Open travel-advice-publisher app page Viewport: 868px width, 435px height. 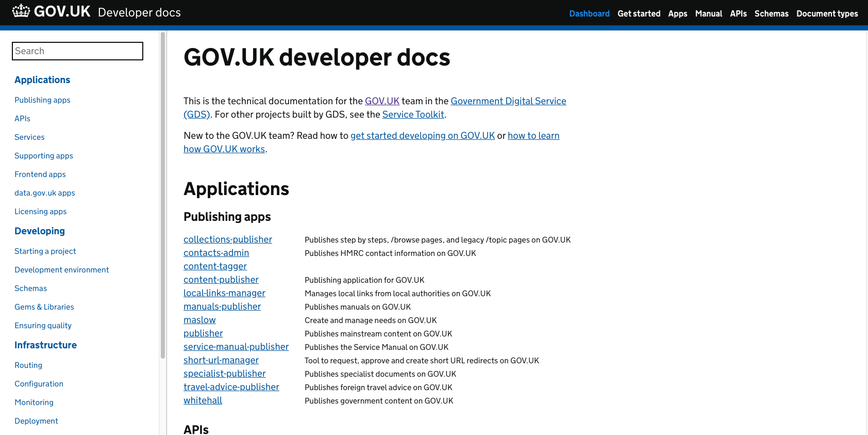tap(231, 387)
